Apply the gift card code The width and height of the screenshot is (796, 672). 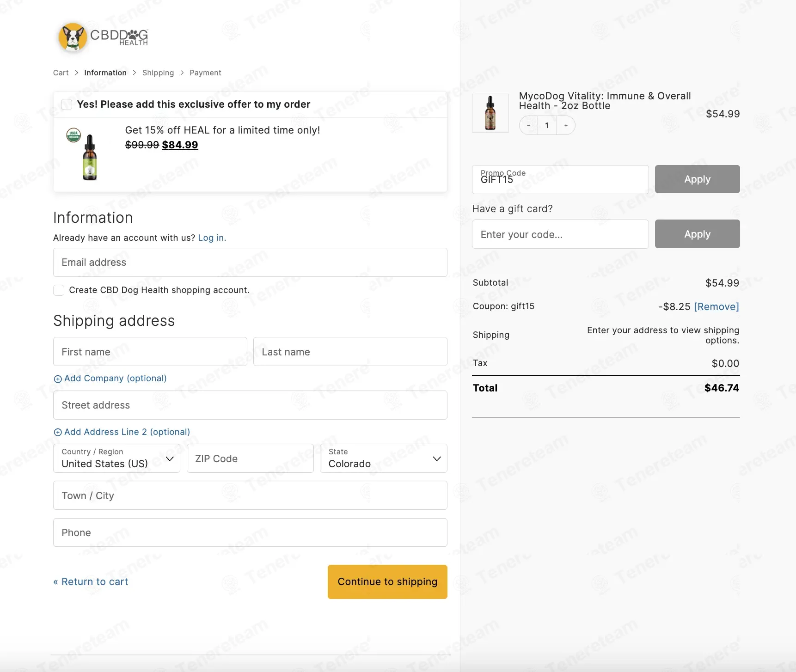tap(697, 234)
